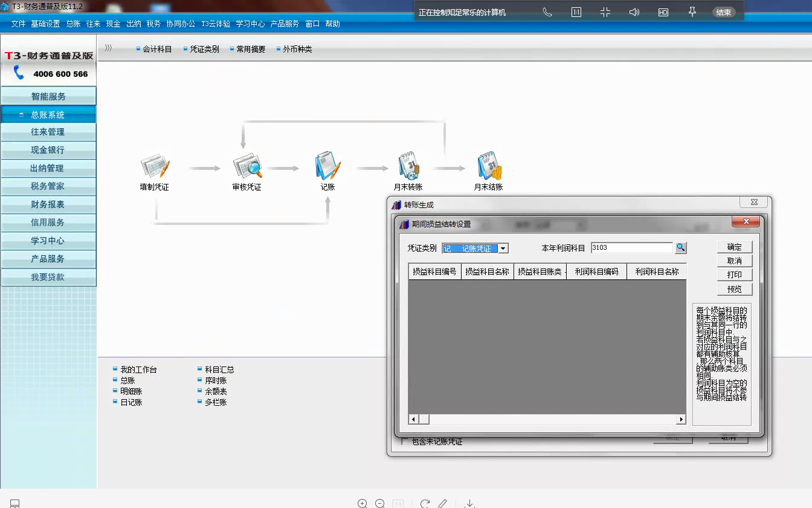The width and height of the screenshot is (812, 508).
Task: Click the 预览 button
Action: 735,289
